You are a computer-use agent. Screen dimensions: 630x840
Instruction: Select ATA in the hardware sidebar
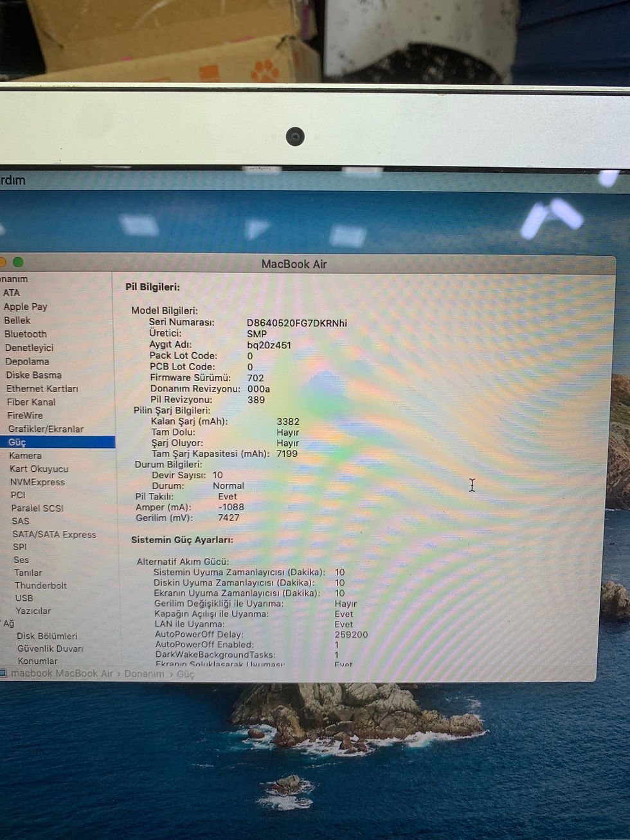pos(11,292)
